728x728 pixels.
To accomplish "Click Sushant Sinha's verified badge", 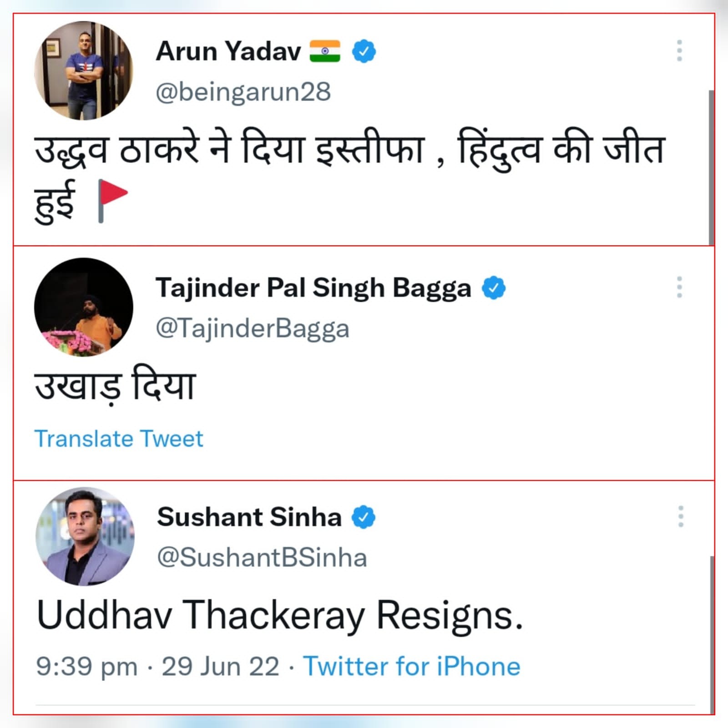I will 364,517.
